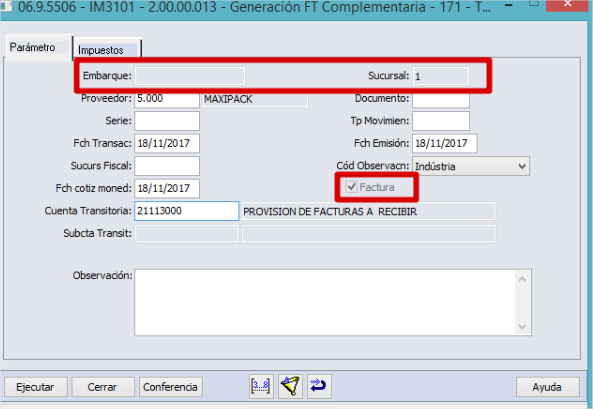
Task: Click the range selection icon button
Action: 261,386
